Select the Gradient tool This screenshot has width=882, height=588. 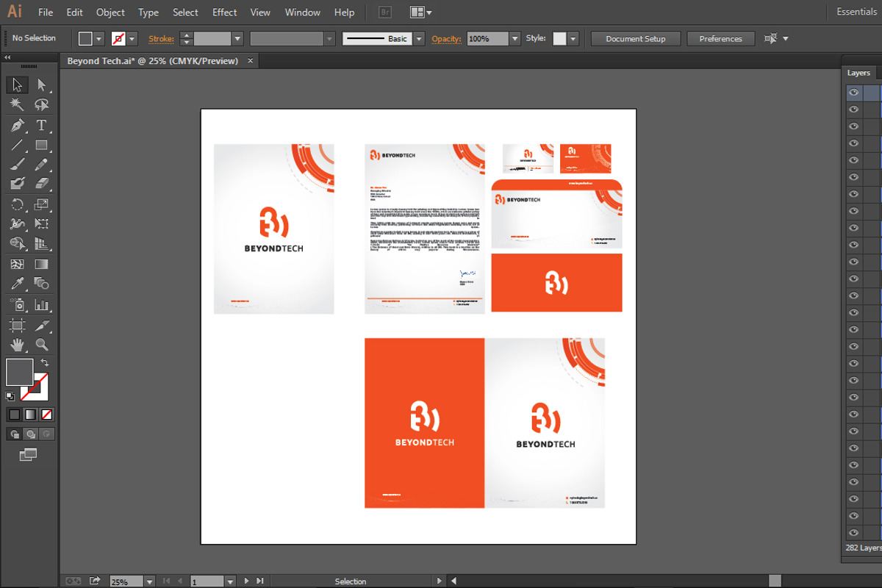[42, 264]
